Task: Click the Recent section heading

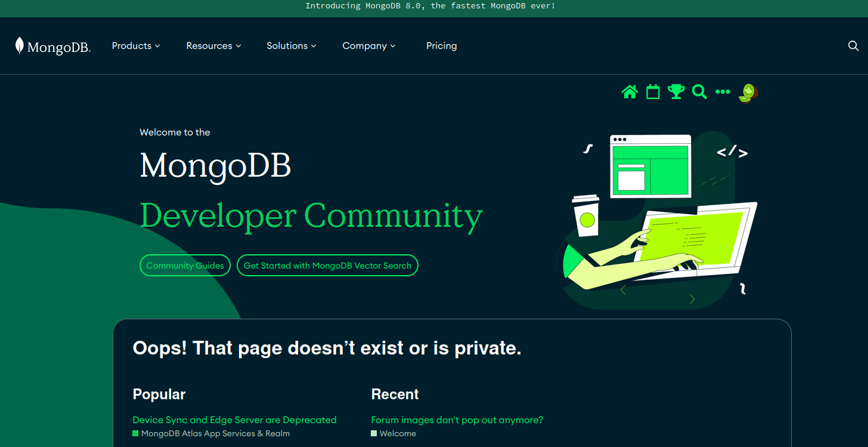Action: 395,394
